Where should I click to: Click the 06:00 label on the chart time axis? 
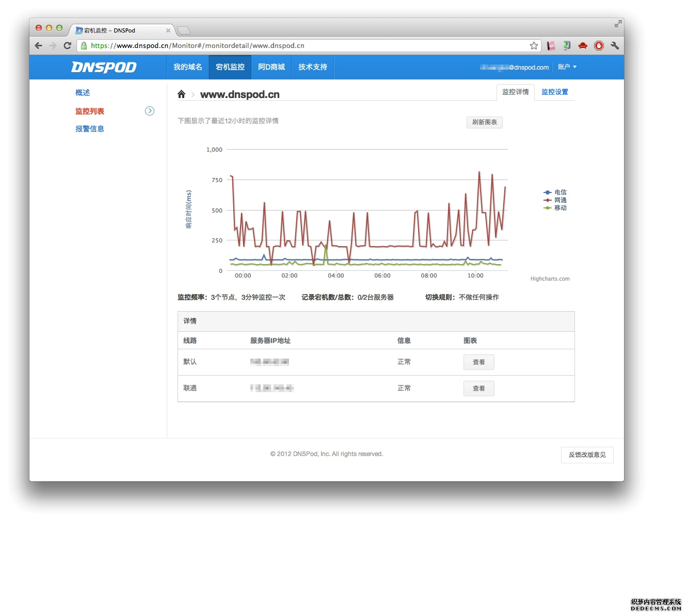(x=382, y=276)
